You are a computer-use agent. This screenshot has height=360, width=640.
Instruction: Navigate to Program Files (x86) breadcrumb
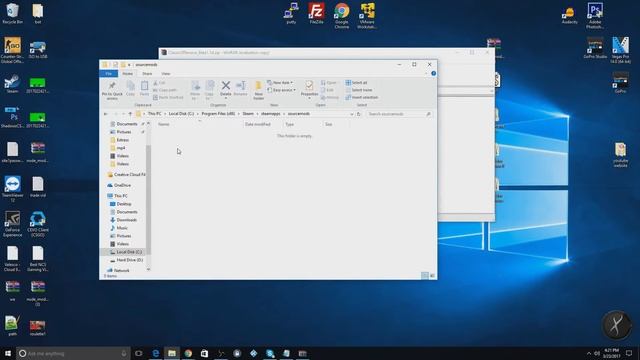click(218, 114)
